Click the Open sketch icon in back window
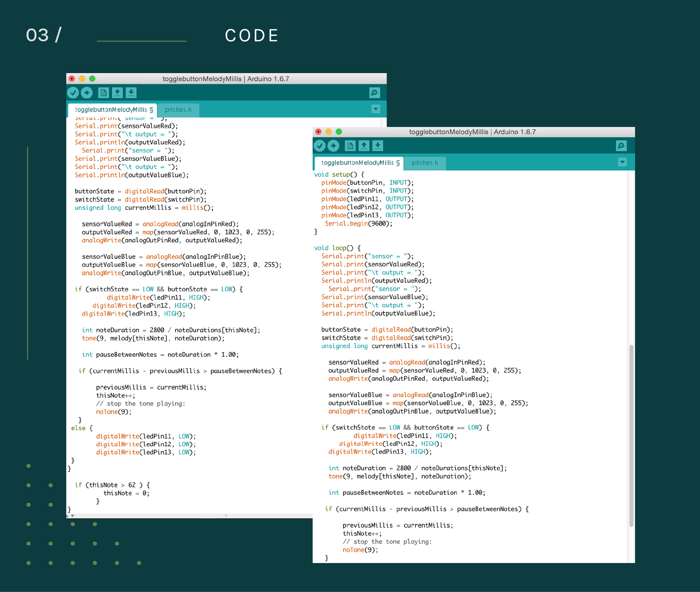 117,93
